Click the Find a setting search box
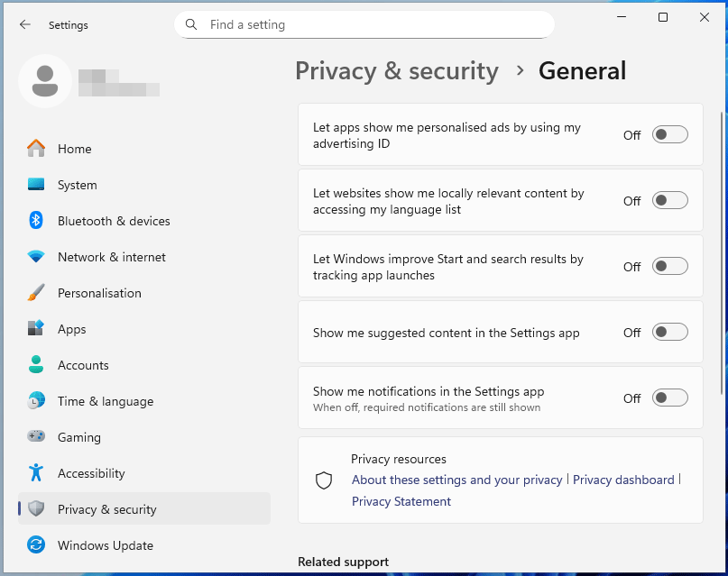Image resolution: width=728 pixels, height=576 pixels. 364,24
